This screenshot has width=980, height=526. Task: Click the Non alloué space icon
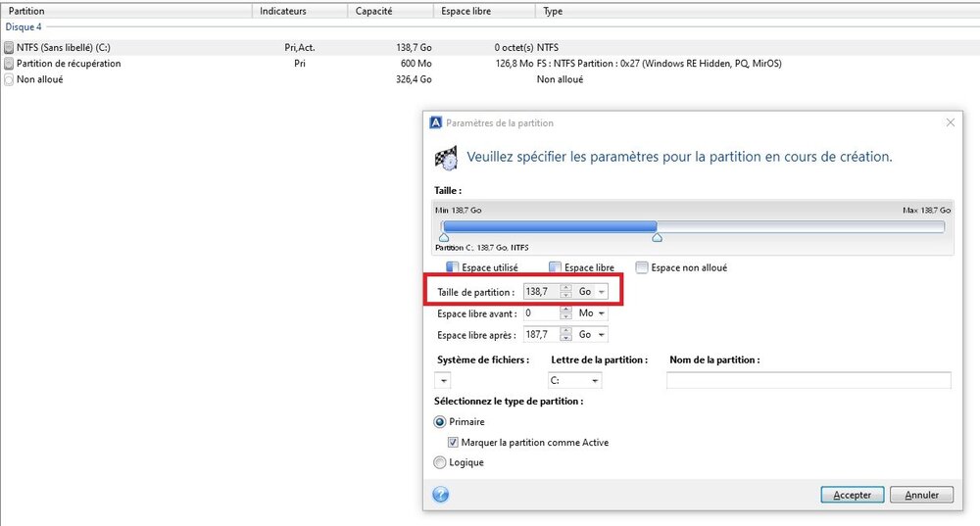point(9,79)
